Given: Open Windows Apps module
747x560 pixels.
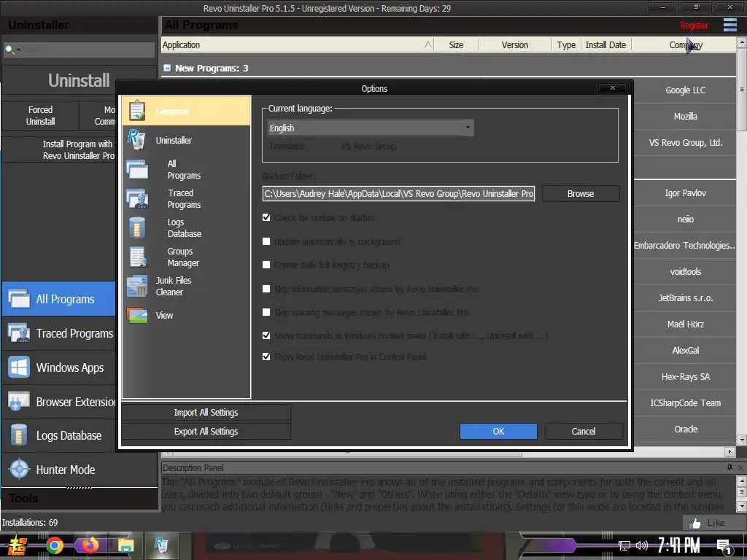Looking at the screenshot, I should pyautogui.click(x=58, y=367).
